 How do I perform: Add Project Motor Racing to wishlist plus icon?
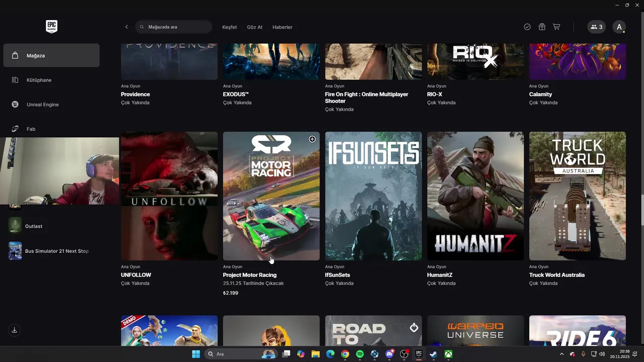click(312, 139)
